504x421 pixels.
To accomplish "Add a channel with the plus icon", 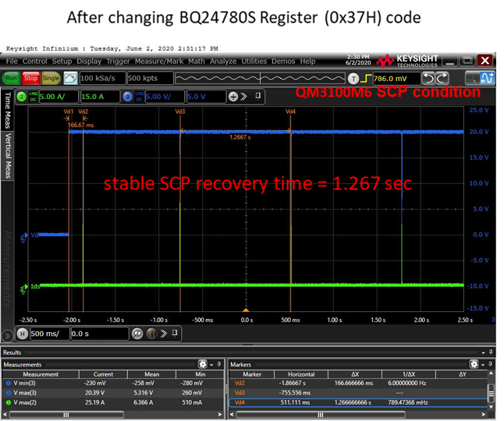I will click(x=233, y=97).
